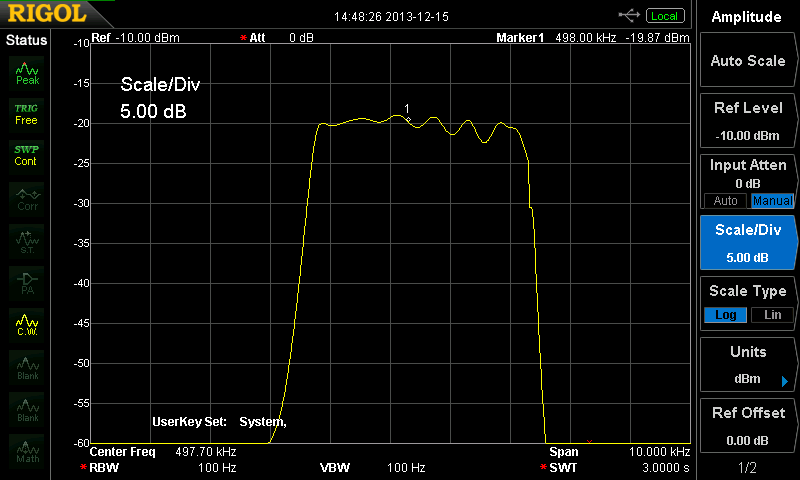
Task: Set Scale Type to Lin
Action: (771, 315)
